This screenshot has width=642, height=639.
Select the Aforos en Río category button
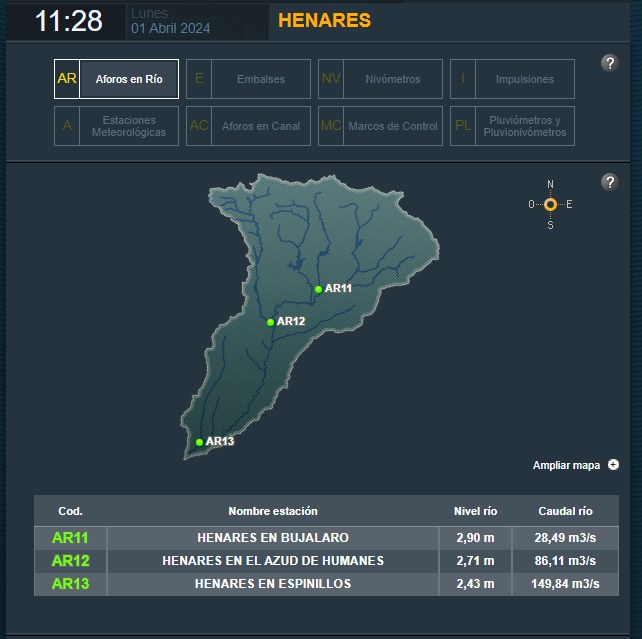(x=116, y=79)
